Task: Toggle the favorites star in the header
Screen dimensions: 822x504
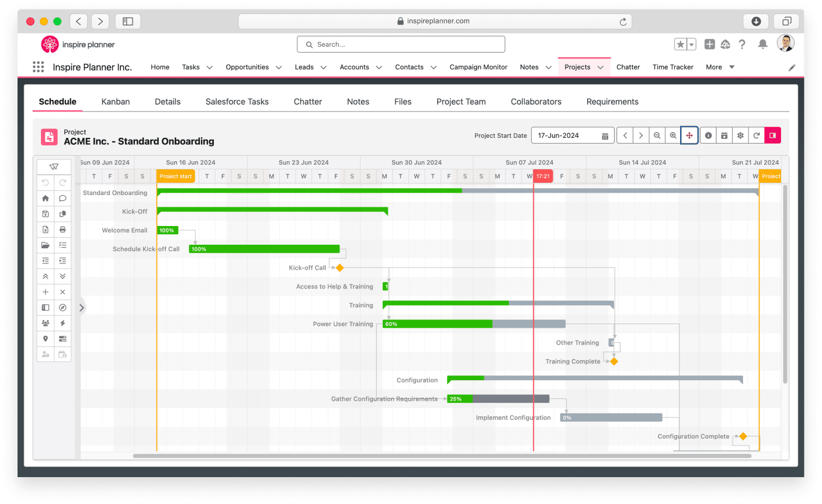Action: coord(679,44)
